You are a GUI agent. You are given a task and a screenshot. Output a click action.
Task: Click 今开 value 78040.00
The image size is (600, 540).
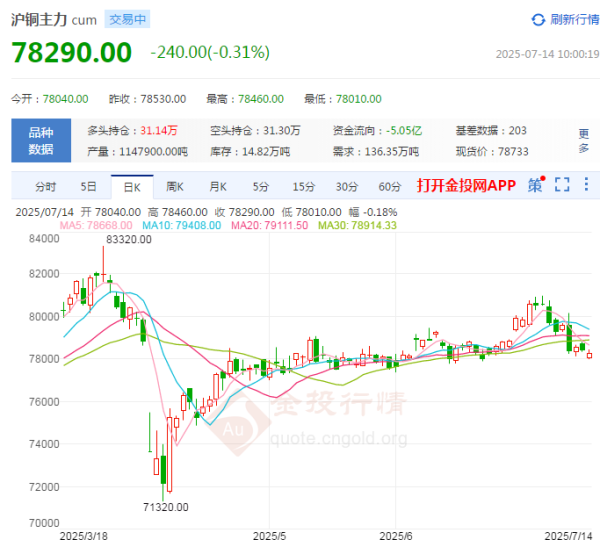point(65,99)
